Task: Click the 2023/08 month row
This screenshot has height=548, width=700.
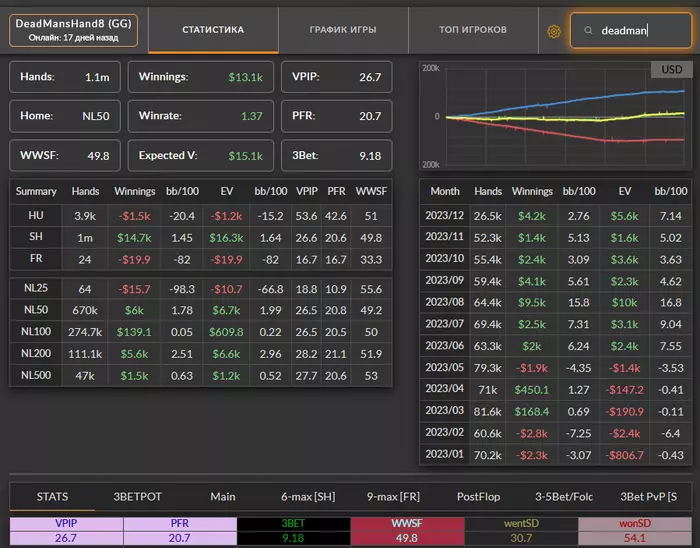Action: (x=555, y=302)
